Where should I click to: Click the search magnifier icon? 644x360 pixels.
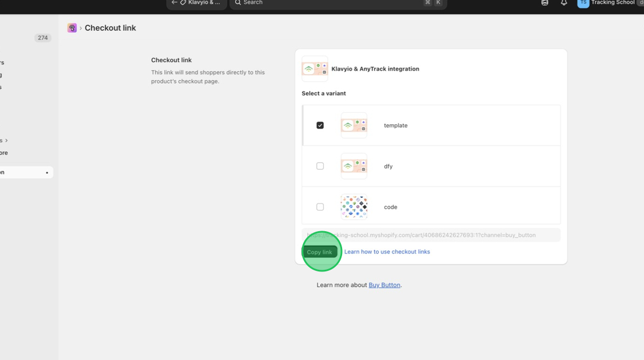pos(238,3)
